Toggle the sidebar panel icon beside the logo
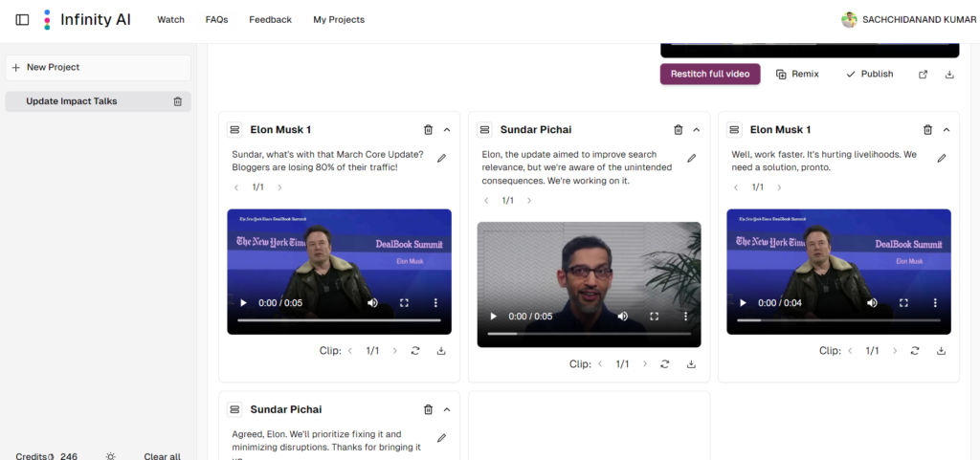 coord(22,19)
